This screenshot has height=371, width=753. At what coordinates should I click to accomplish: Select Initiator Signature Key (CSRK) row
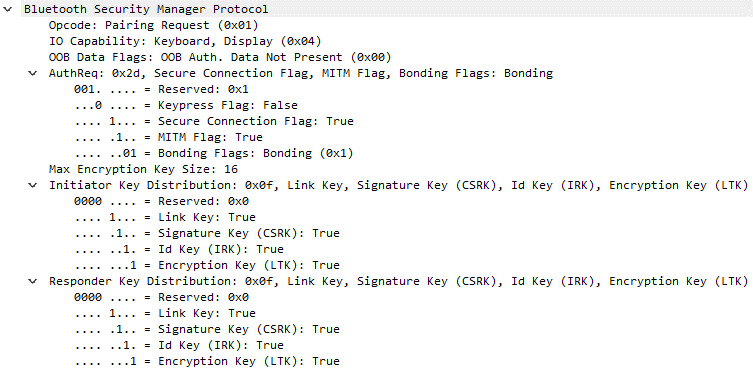(207, 233)
